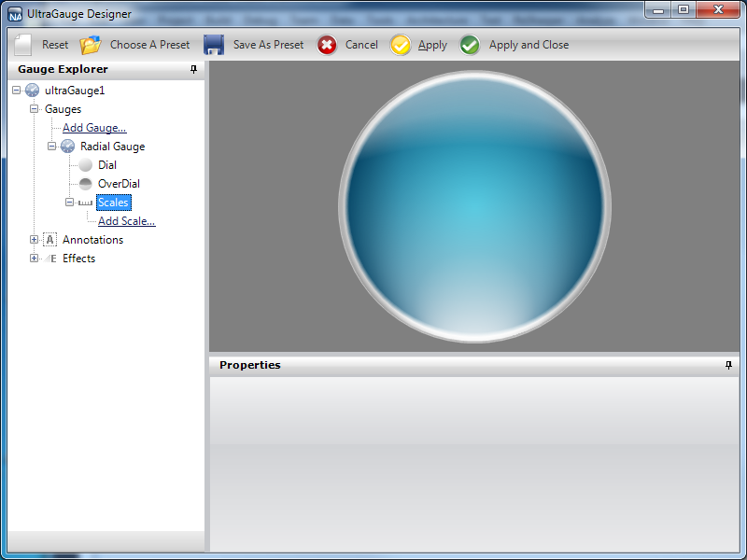Click the Reset blank page icon
The width and height of the screenshot is (747, 560).
pos(23,45)
